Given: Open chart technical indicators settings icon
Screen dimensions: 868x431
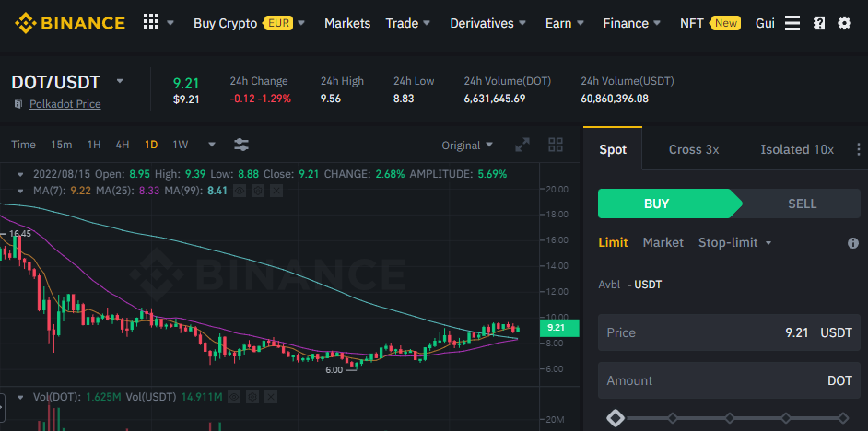Looking at the screenshot, I should coord(241,145).
